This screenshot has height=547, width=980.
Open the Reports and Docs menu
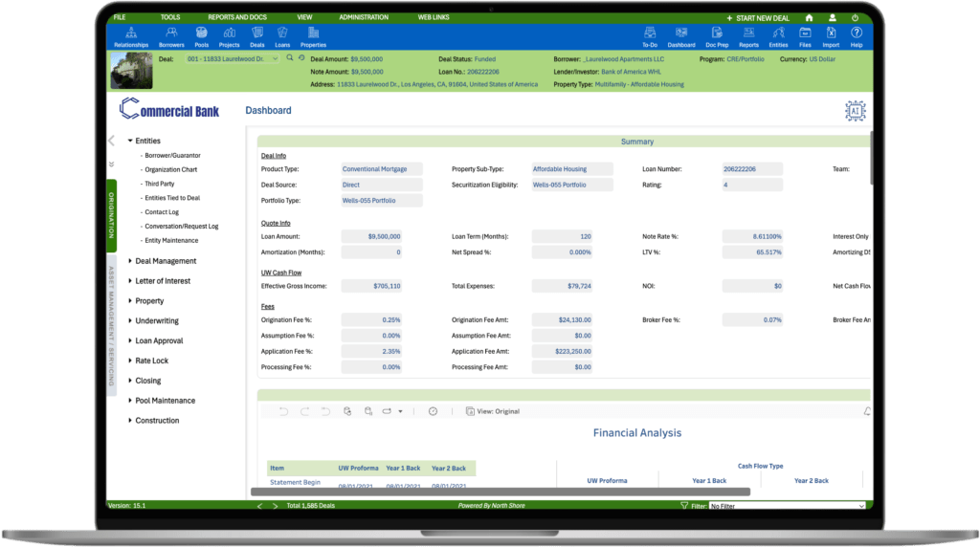237,17
